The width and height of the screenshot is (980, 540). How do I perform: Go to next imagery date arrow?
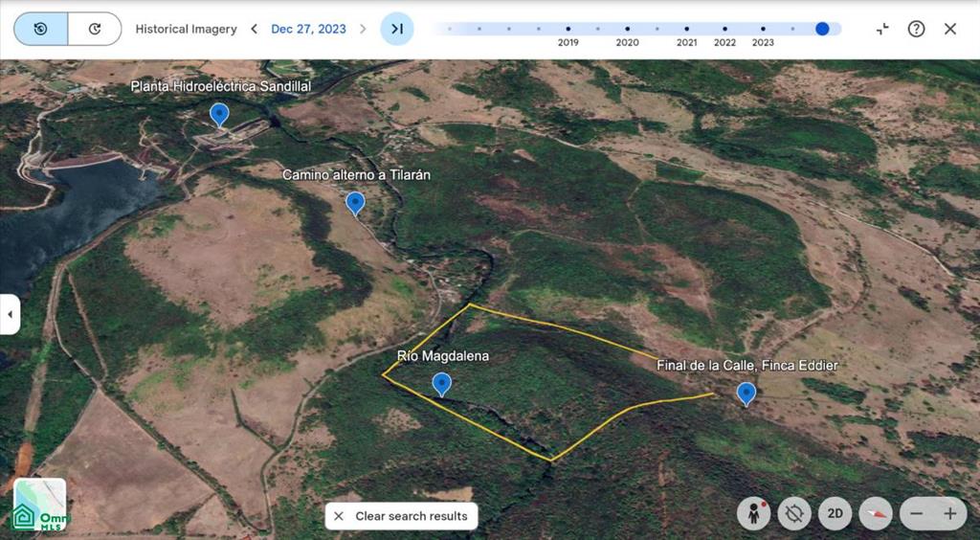tap(363, 29)
